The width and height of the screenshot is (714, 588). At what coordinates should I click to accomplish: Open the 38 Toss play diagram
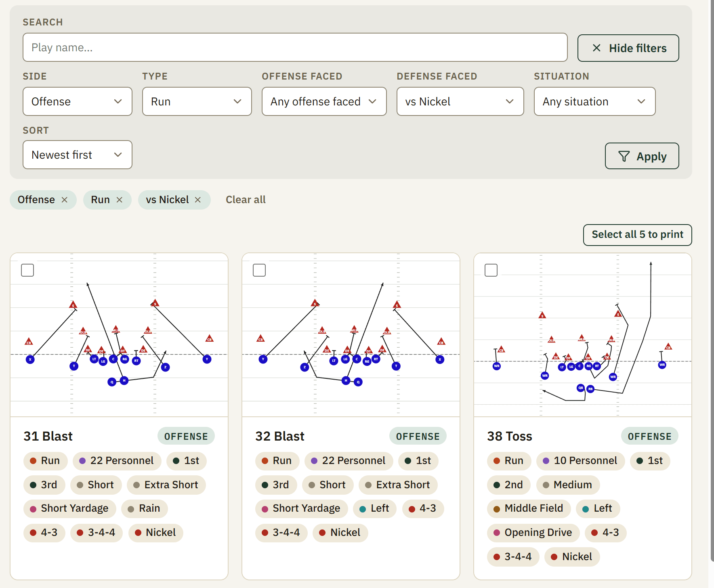pos(583,335)
